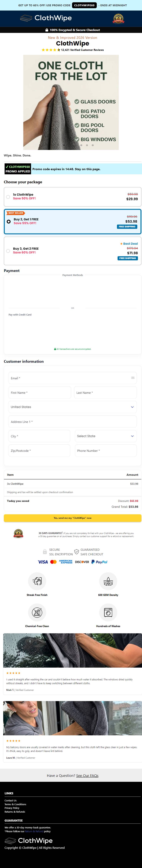Expand the Select State dropdown
This screenshot has height=868, width=142.
point(106,436)
